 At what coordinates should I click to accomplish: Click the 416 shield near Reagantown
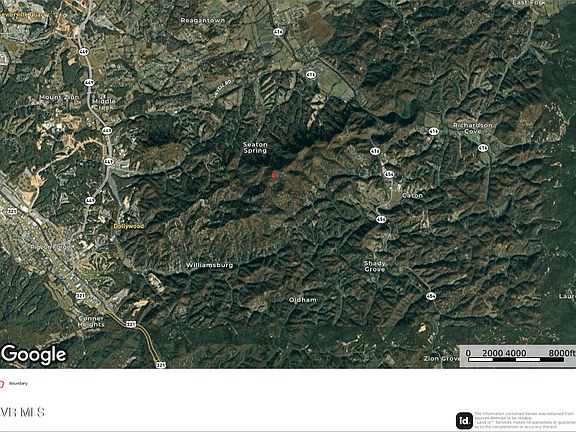pyautogui.click(x=278, y=32)
